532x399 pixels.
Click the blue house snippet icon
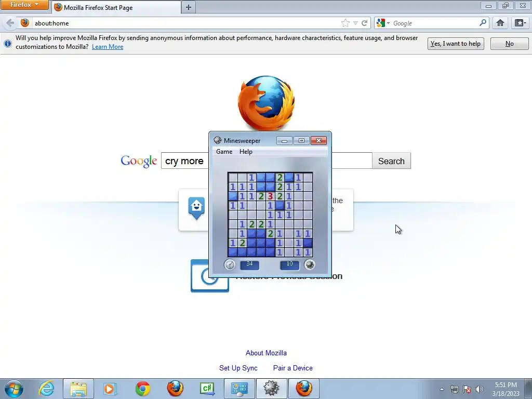(x=196, y=208)
